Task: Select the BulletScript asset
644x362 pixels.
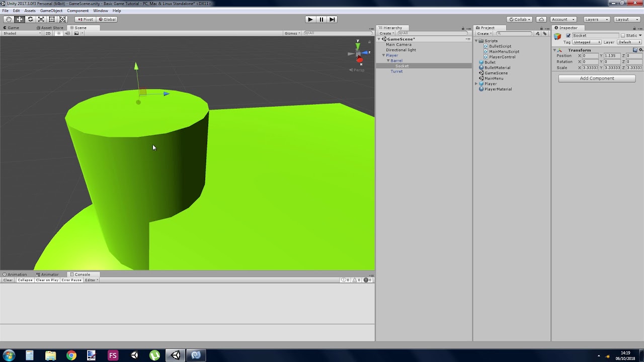Action: pos(500,46)
